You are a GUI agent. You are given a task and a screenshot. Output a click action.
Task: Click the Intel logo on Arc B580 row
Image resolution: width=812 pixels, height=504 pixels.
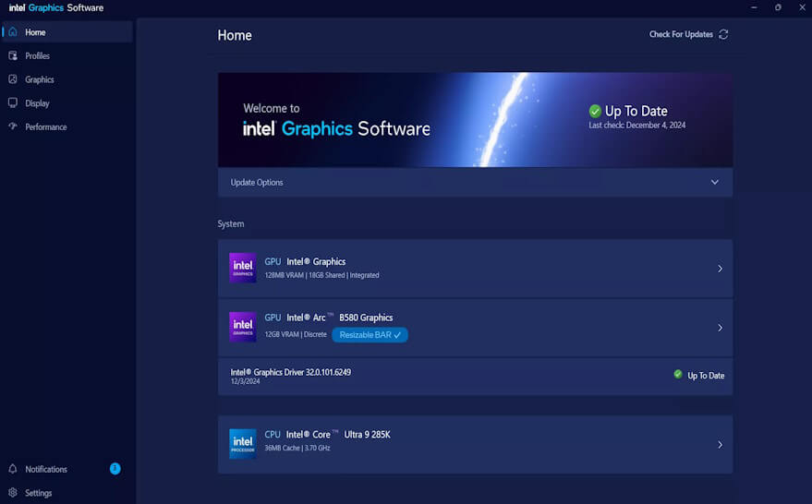pyautogui.click(x=243, y=327)
